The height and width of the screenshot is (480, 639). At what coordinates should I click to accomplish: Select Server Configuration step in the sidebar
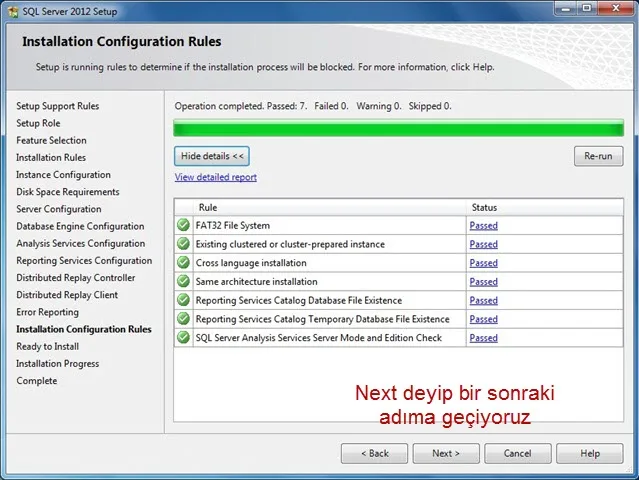(59, 209)
